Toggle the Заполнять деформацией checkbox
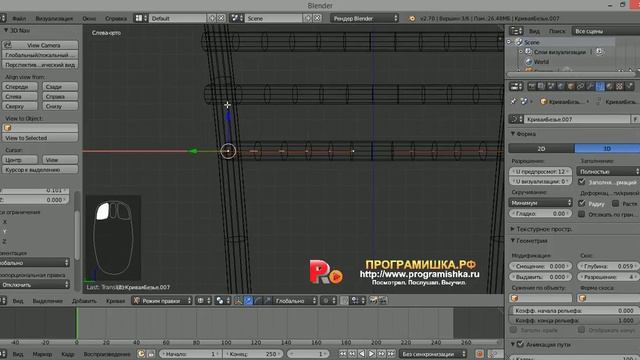 (582, 182)
